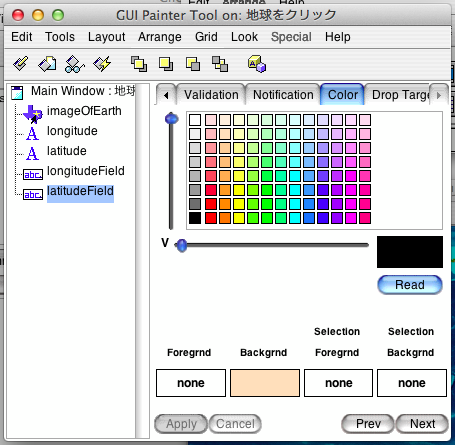Image resolution: width=455 pixels, height=445 pixels.
Task: Click the peach Backgrnd color well
Action: point(265,383)
